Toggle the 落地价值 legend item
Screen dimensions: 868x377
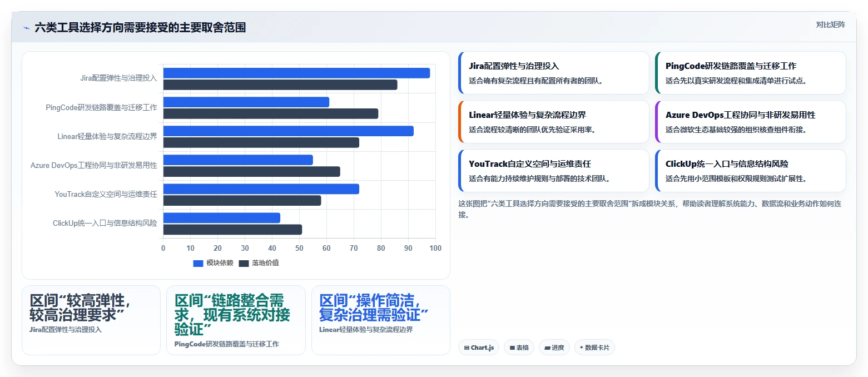pyautogui.click(x=259, y=263)
